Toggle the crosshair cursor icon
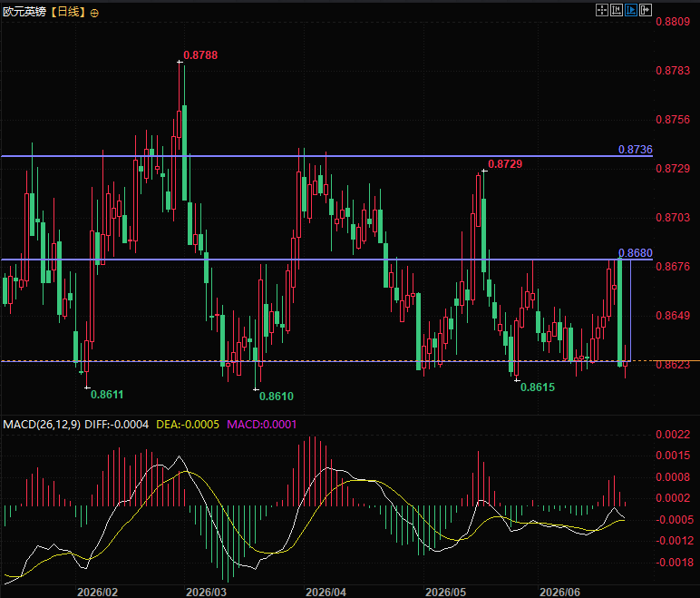700x598 pixels. (x=602, y=10)
